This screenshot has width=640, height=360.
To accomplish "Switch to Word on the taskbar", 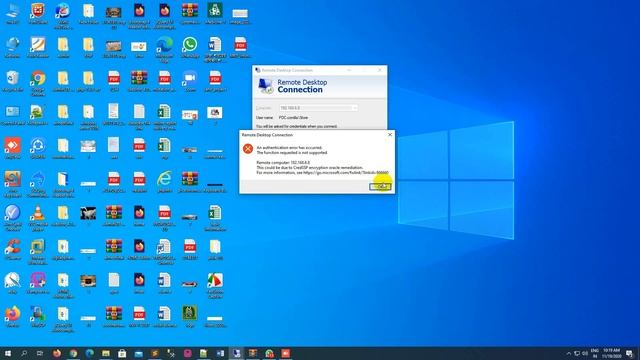I will click(220, 353).
